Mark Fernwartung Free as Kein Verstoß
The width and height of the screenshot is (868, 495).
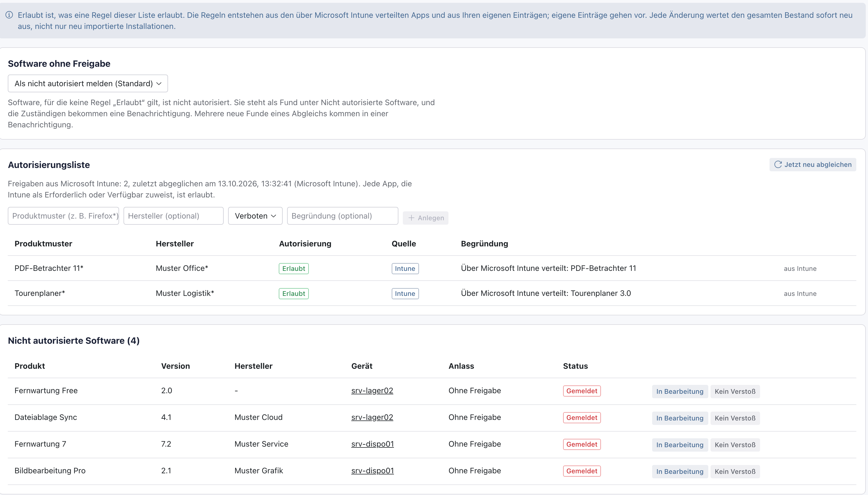735,391
